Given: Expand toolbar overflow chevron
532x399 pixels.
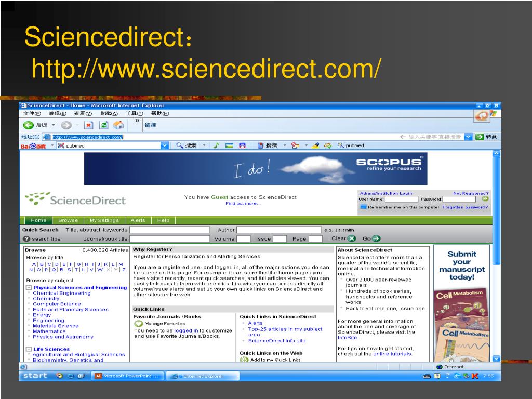Looking at the screenshot, I should click(137, 121).
